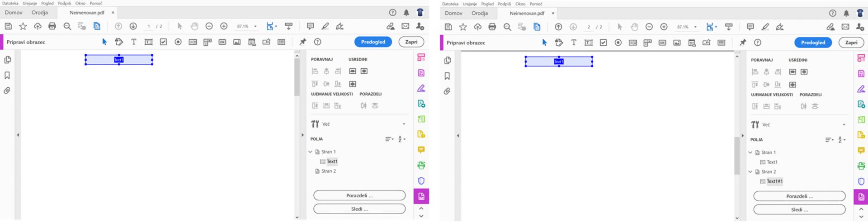Screen dimensions: 868x223
Task: Click Zapri button in left window
Action: click(411, 42)
